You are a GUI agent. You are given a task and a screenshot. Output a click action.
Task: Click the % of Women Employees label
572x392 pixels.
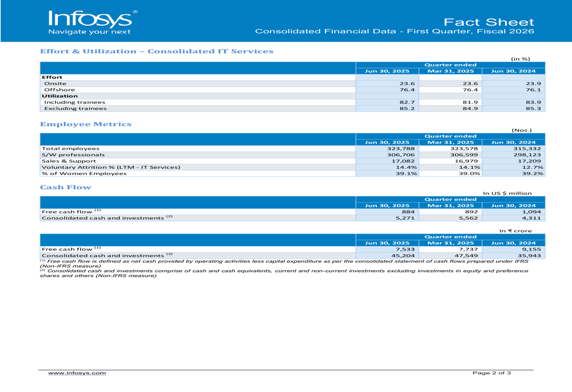click(x=84, y=174)
